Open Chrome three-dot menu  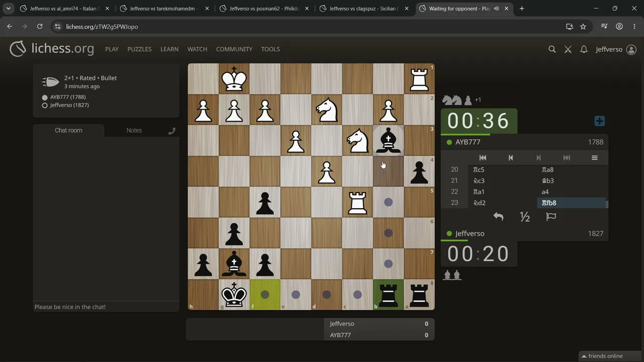[x=633, y=27]
